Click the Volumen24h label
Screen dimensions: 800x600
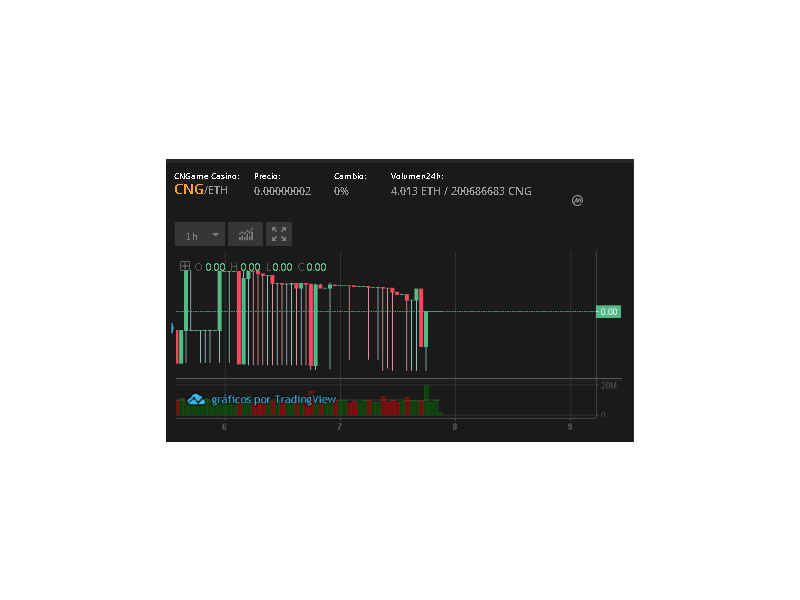(417, 176)
